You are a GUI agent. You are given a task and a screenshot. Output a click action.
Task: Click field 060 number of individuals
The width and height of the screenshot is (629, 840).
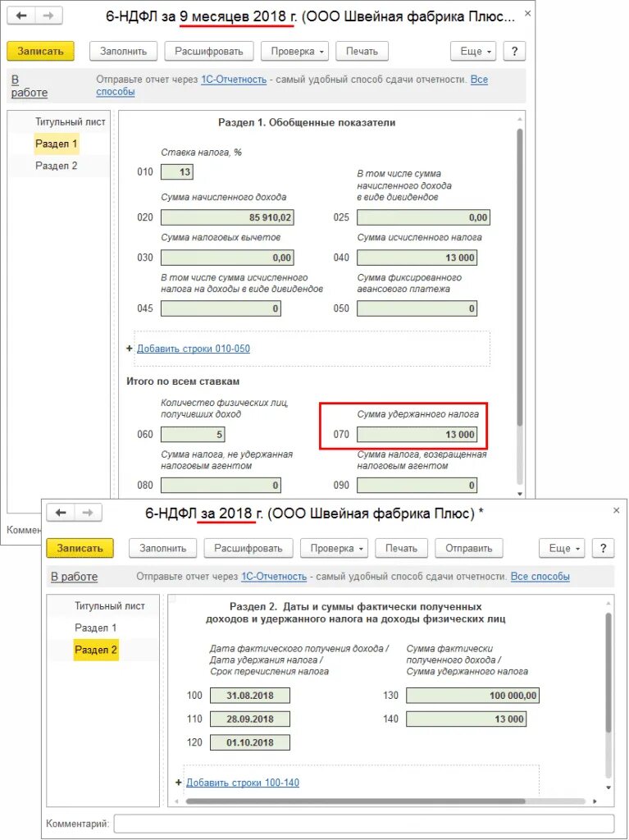(193, 435)
